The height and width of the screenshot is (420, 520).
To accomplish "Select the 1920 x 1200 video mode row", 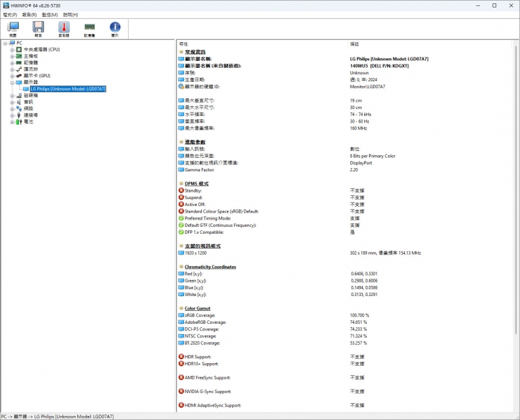I will [x=345, y=253].
